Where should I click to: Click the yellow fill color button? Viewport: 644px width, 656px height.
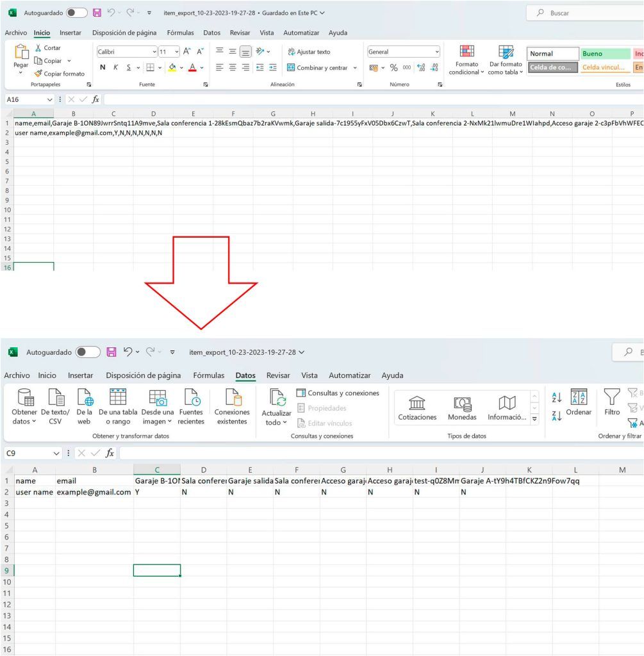point(172,67)
